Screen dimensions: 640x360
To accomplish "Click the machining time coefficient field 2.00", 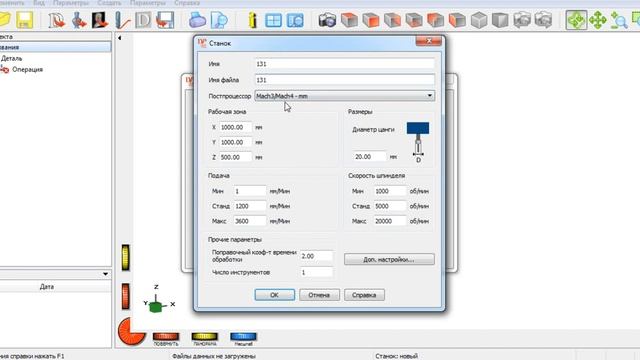I will tap(316, 256).
